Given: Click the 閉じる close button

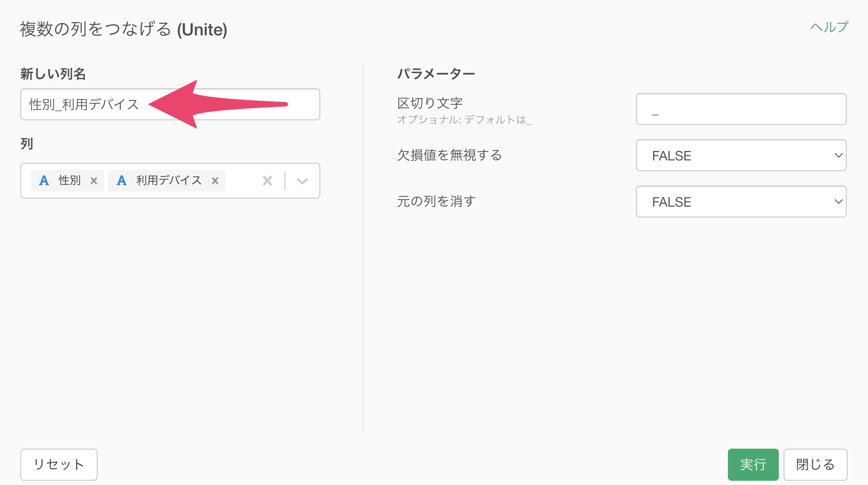Looking at the screenshot, I should pyautogui.click(x=816, y=465).
